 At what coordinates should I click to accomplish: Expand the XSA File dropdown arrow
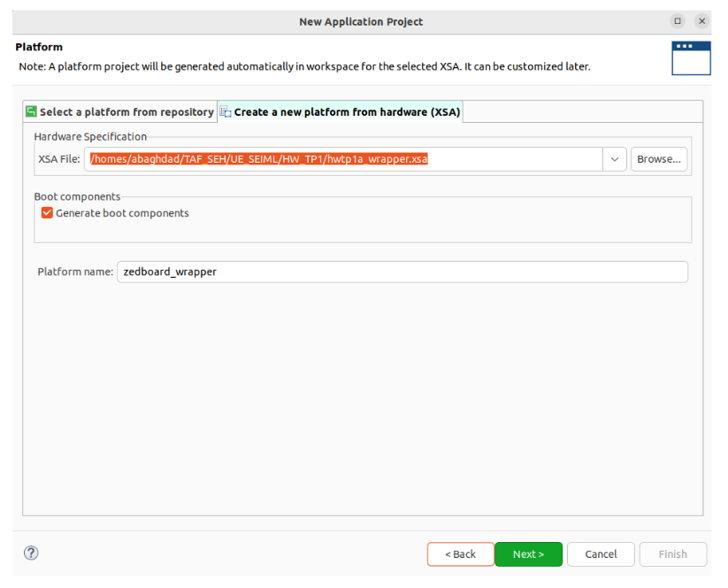614,159
